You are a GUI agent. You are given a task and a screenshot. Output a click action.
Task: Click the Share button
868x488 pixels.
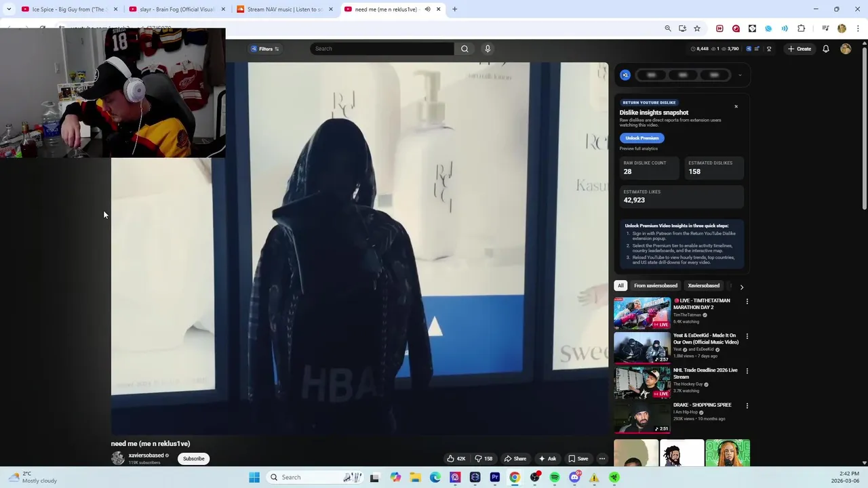(515, 459)
